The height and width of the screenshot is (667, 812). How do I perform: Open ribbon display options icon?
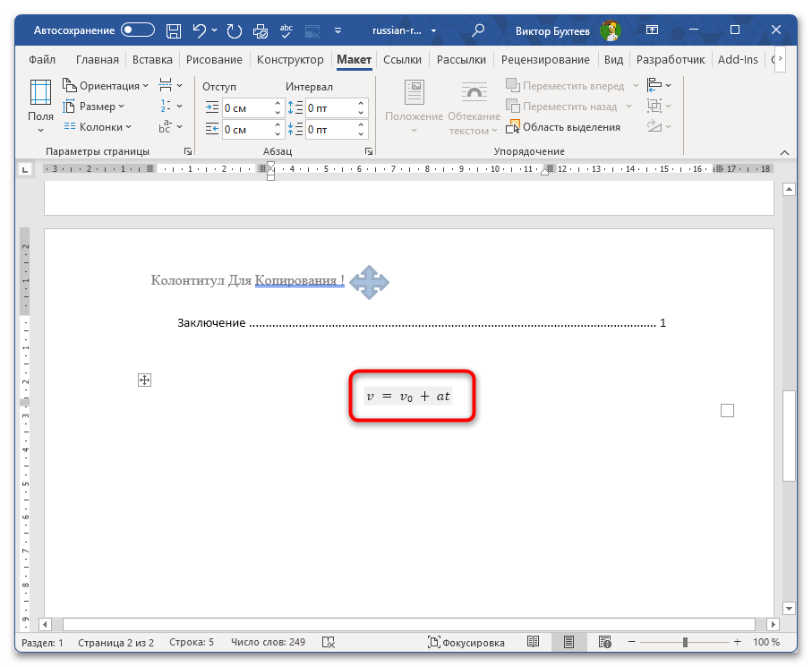coord(652,30)
